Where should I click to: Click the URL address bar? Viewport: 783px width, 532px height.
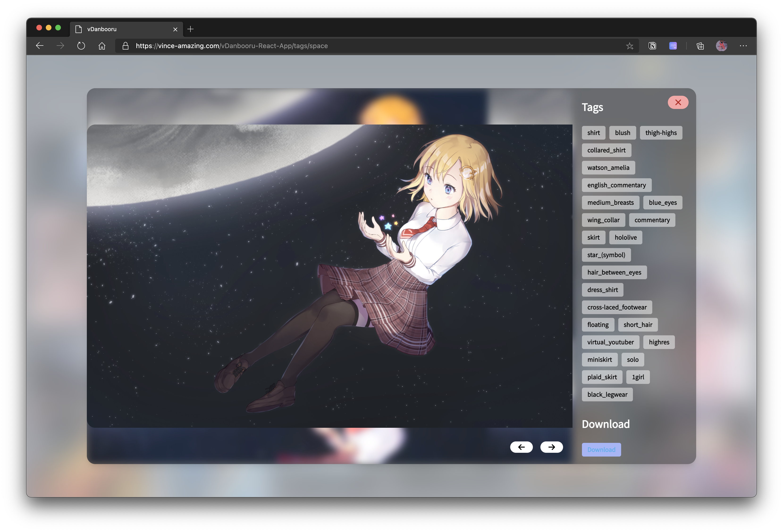[x=370, y=46]
